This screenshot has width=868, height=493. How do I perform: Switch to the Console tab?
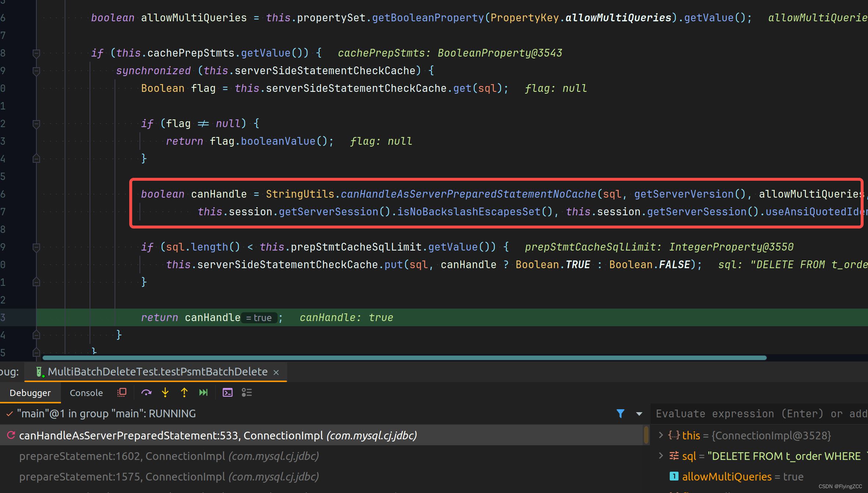86,393
